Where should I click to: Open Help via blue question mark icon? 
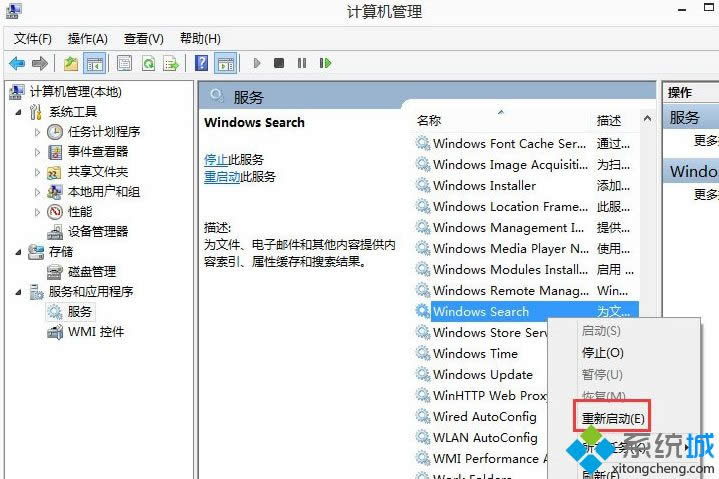201,63
